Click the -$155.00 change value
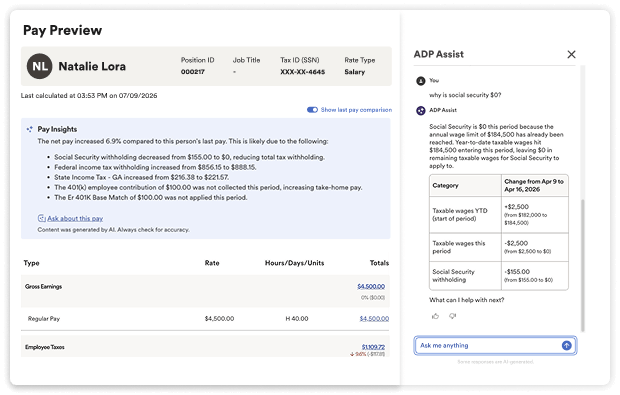Image resolution: width=620 pixels, height=395 pixels. tap(517, 272)
